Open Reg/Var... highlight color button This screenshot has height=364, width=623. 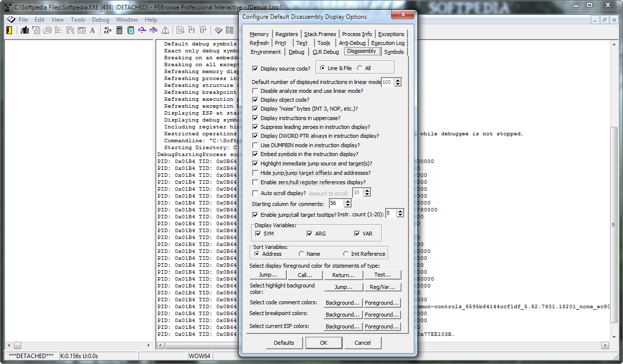(382, 287)
